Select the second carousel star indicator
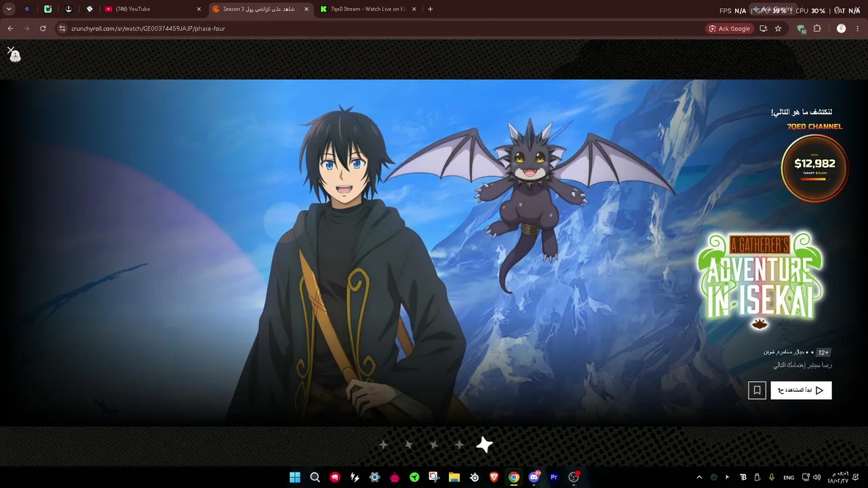The height and width of the screenshot is (488, 868). [408, 445]
